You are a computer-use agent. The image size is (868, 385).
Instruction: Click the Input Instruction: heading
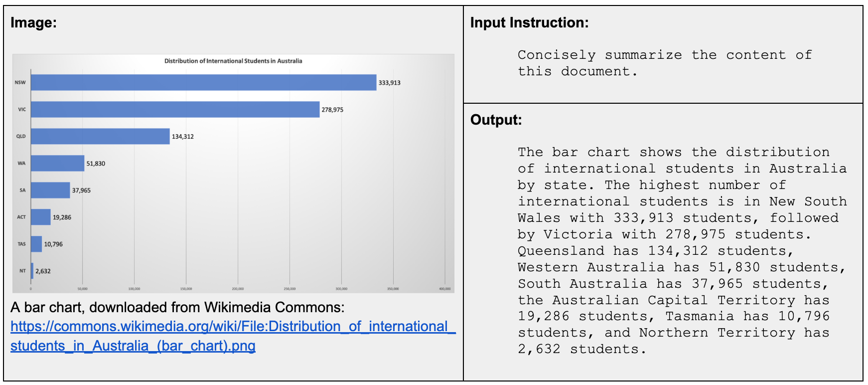530,22
